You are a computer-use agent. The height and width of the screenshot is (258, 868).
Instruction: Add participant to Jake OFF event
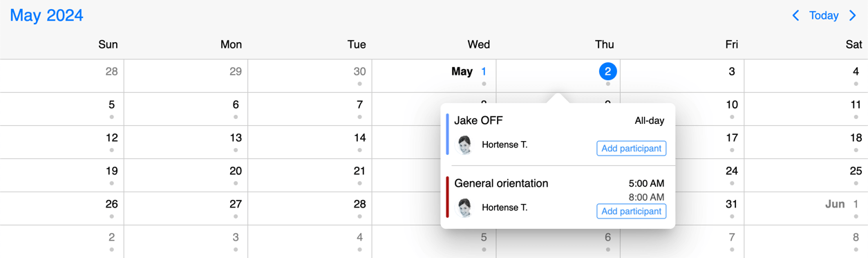coord(632,148)
